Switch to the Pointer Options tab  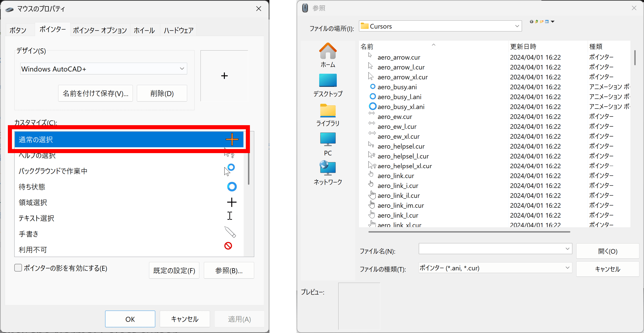coord(100,30)
